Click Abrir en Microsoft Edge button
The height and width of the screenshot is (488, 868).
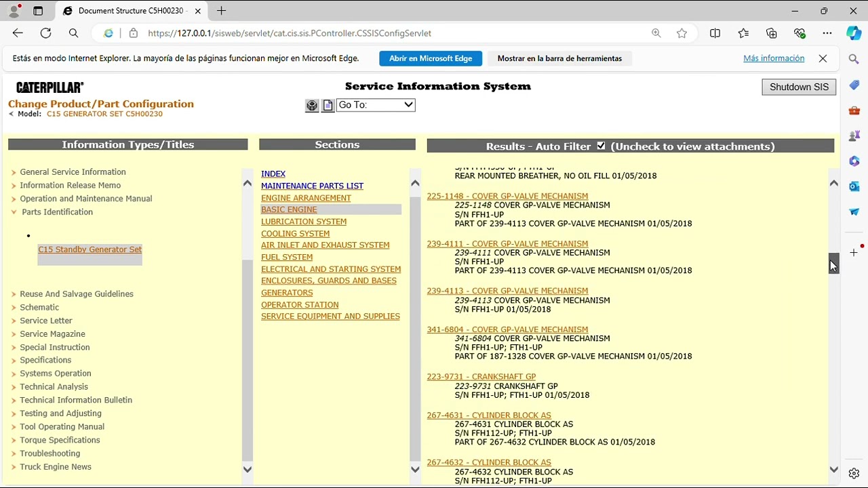point(431,58)
